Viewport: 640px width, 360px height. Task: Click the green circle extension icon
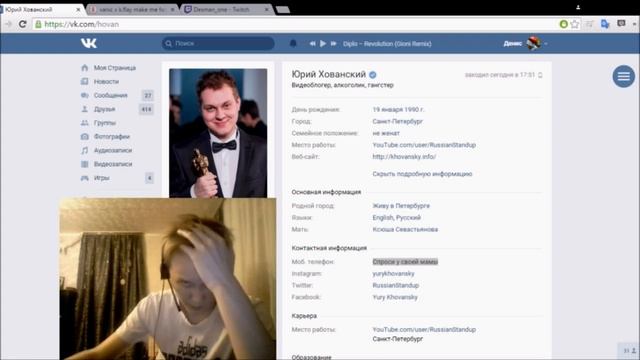tap(563, 24)
